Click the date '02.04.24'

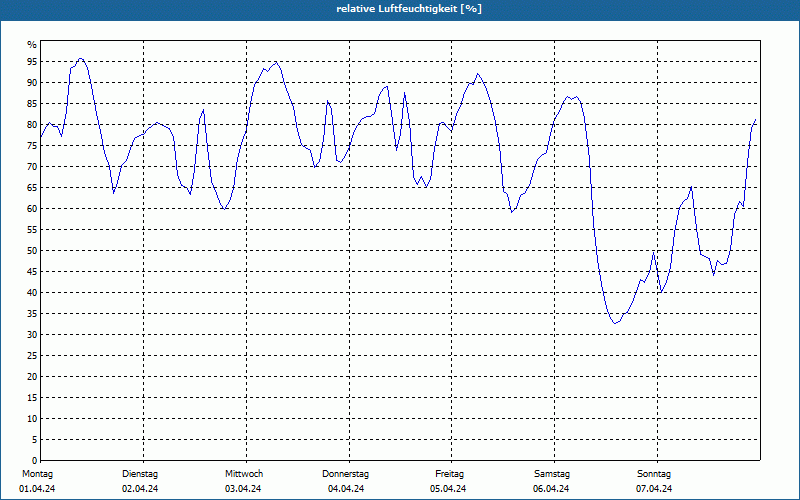(140, 489)
